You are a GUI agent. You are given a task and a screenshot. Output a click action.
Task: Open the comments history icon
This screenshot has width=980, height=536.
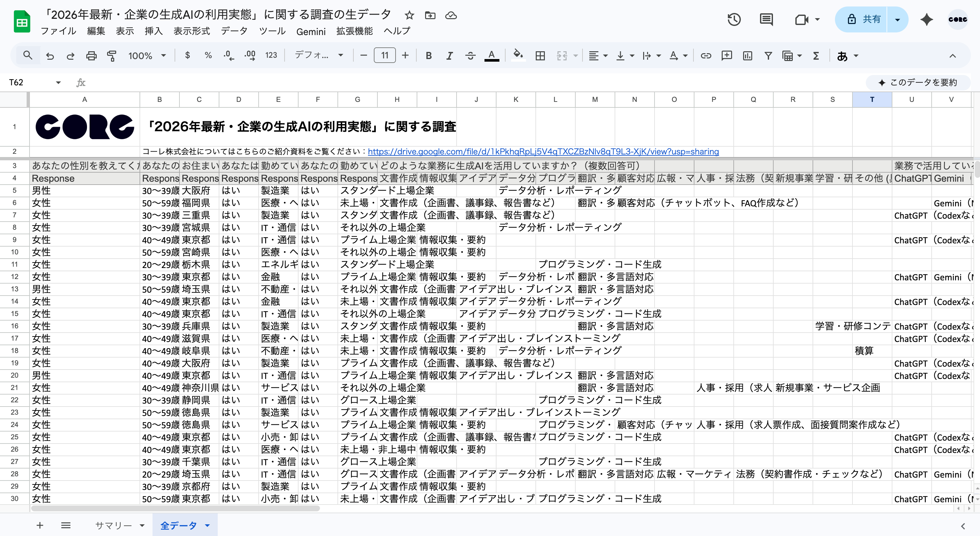click(x=766, y=19)
